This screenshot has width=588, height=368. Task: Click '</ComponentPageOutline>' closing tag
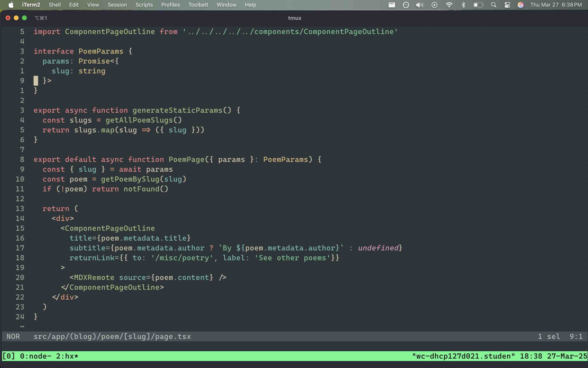click(x=112, y=287)
